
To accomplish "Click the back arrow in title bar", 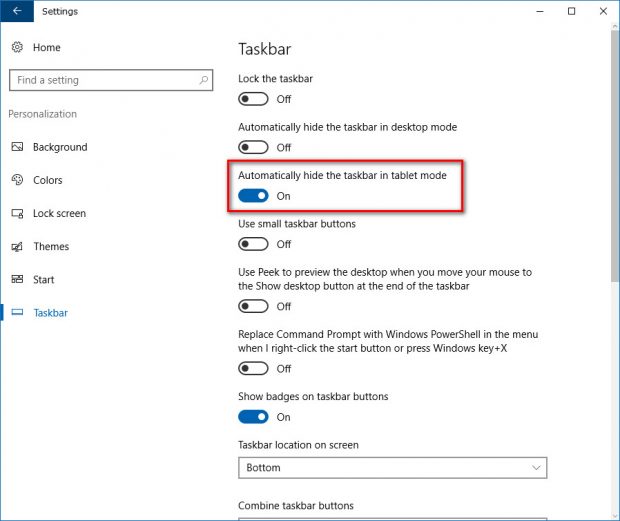I will point(17,11).
